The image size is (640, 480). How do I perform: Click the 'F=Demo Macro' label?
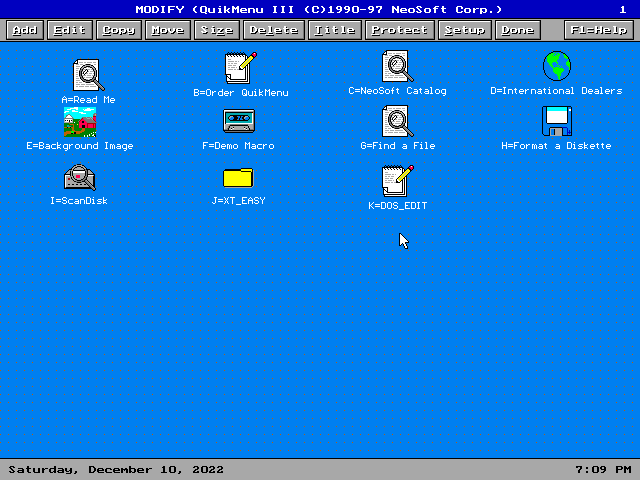click(x=238, y=146)
